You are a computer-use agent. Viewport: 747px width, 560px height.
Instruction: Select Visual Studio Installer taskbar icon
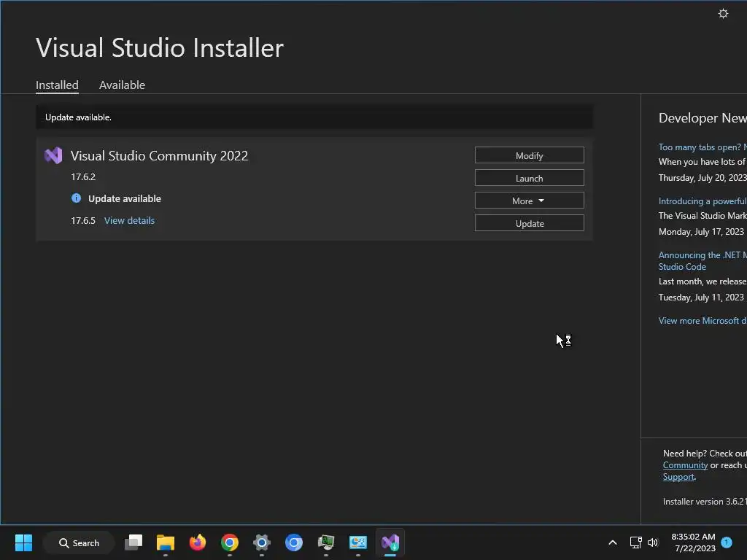click(390, 542)
